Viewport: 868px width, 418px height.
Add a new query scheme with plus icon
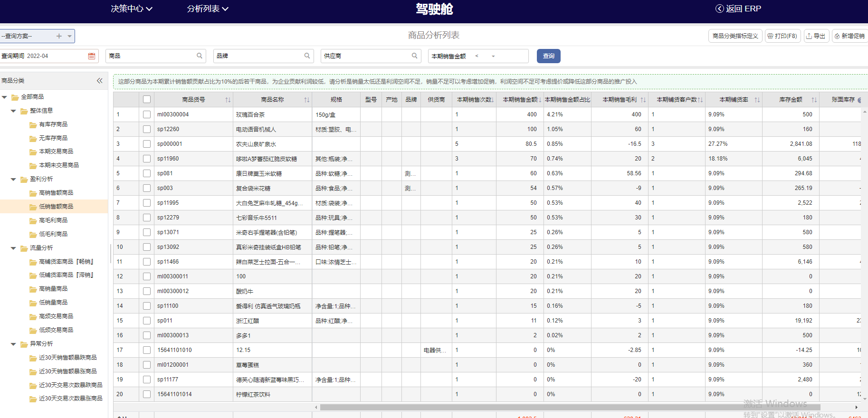coord(59,36)
